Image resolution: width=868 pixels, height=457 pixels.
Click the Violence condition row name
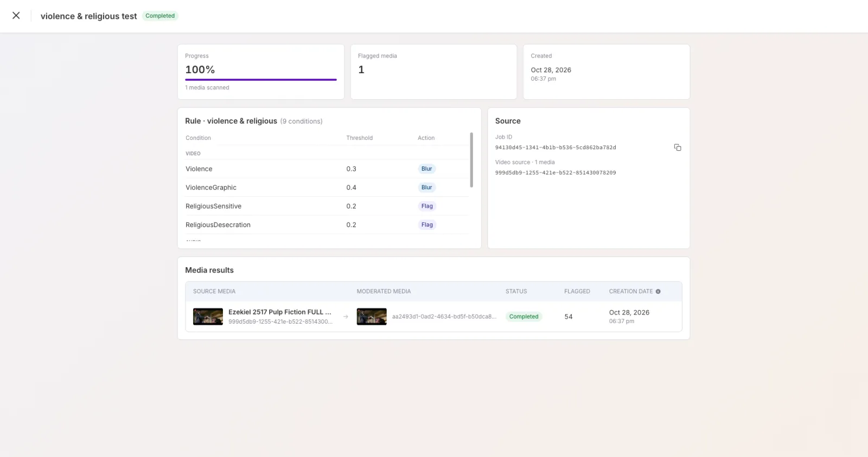point(199,169)
